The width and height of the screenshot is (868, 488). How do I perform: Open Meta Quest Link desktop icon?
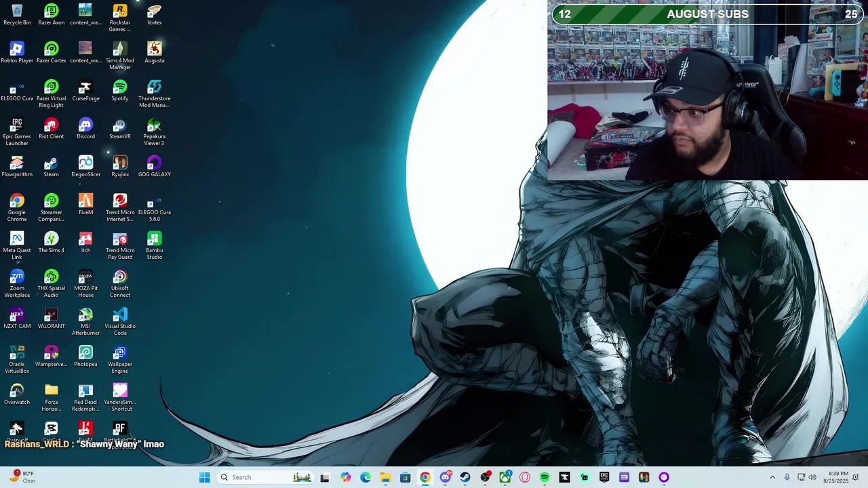click(x=17, y=245)
